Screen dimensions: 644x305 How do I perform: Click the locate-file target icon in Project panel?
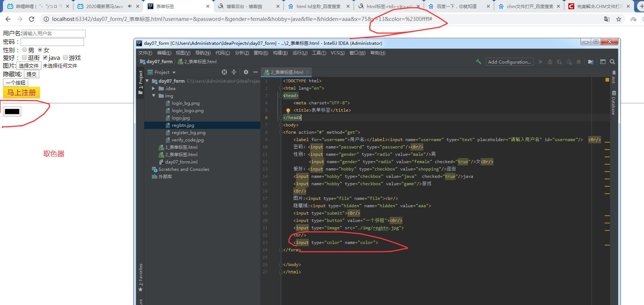coord(224,72)
